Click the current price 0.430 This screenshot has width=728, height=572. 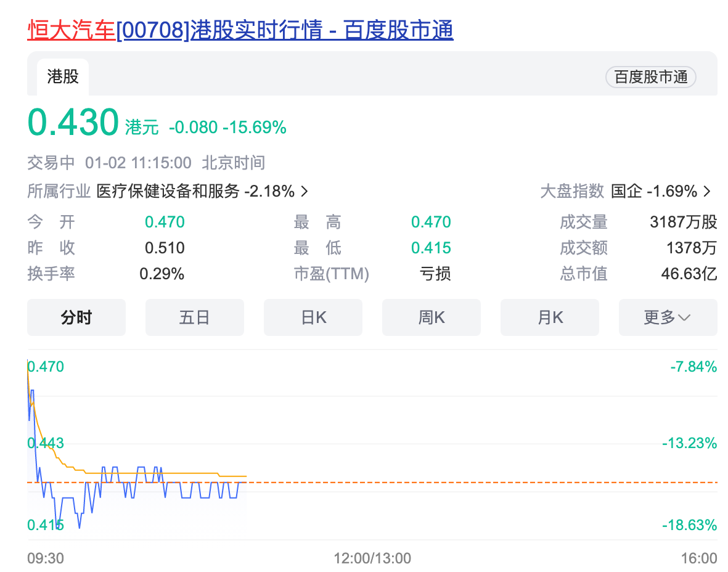coord(73,123)
